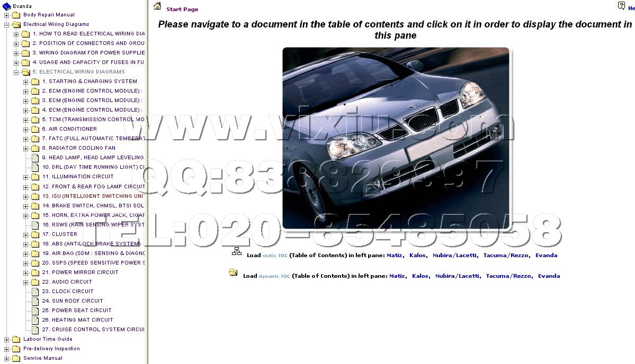Image resolution: width=635 pixels, height=364 pixels.
Task: Expand the Body Repair Manual node
Action: [7, 15]
